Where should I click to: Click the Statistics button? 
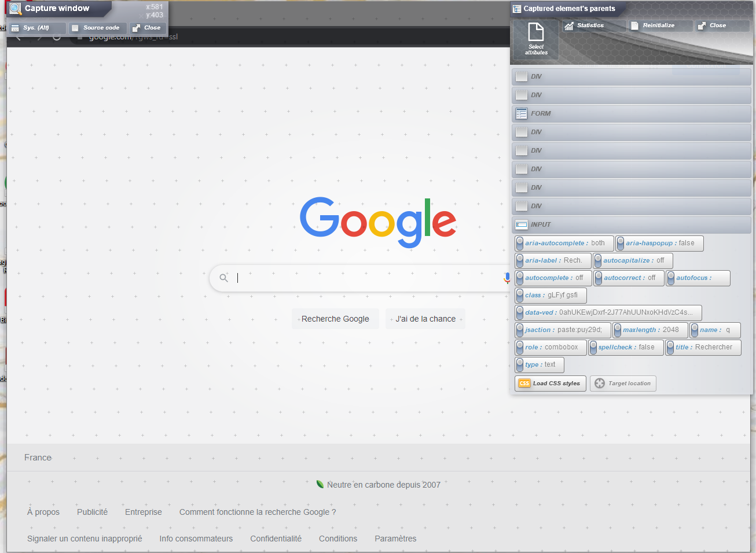pyautogui.click(x=594, y=25)
